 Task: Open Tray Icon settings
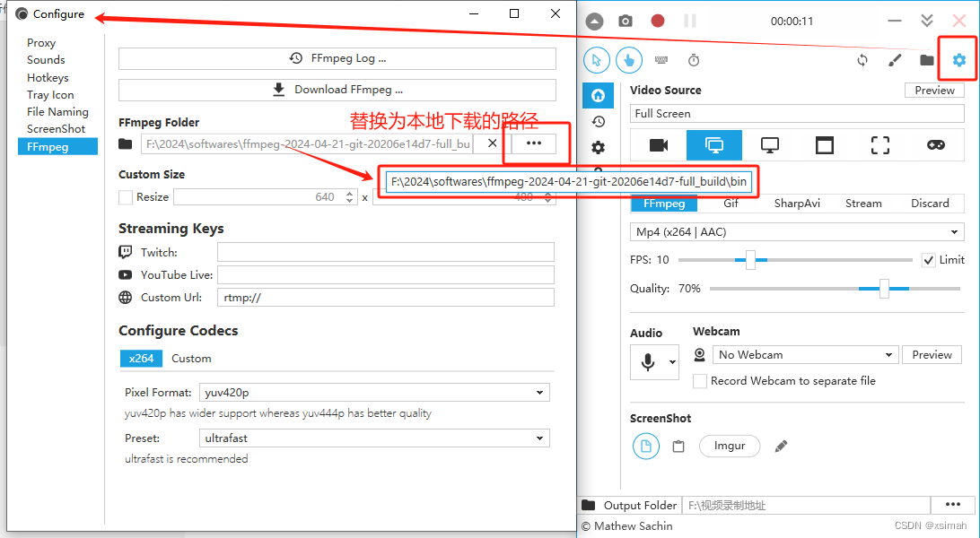(x=50, y=95)
